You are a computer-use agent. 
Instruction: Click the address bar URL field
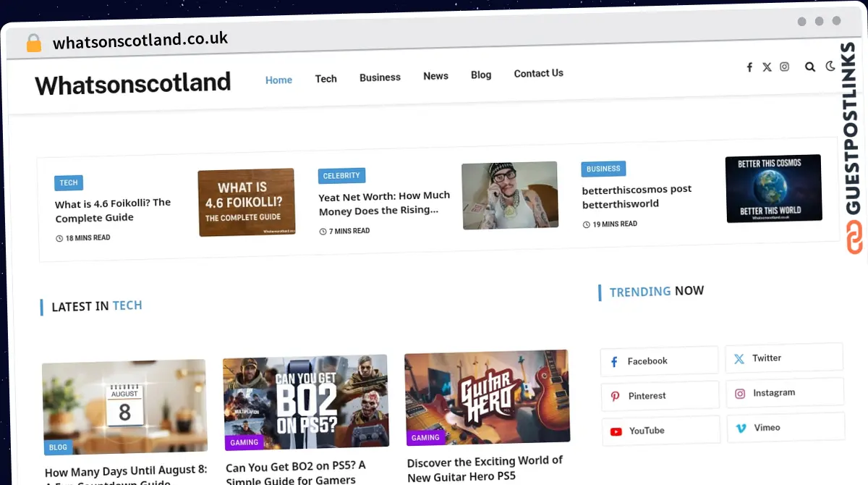tap(140, 41)
